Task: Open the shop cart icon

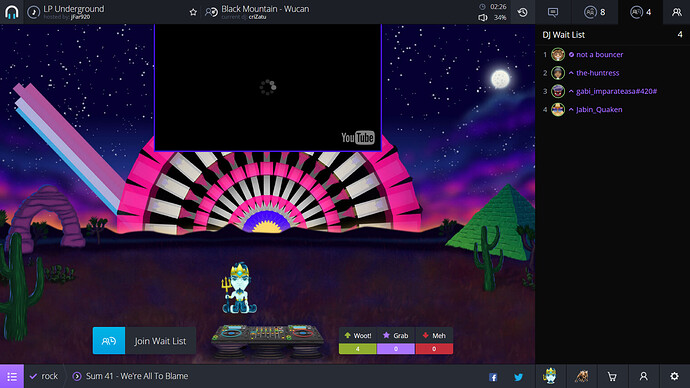Action: coord(612,377)
